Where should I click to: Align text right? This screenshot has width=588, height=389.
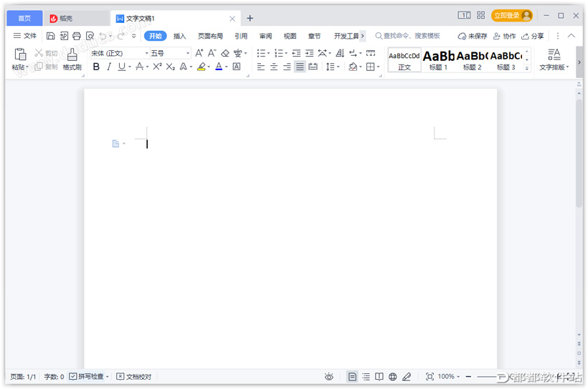click(287, 67)
